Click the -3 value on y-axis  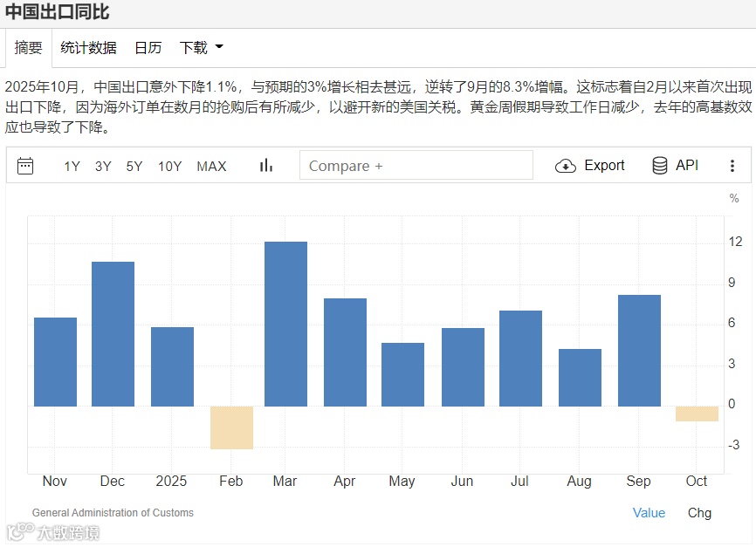(x=733, y=444)
